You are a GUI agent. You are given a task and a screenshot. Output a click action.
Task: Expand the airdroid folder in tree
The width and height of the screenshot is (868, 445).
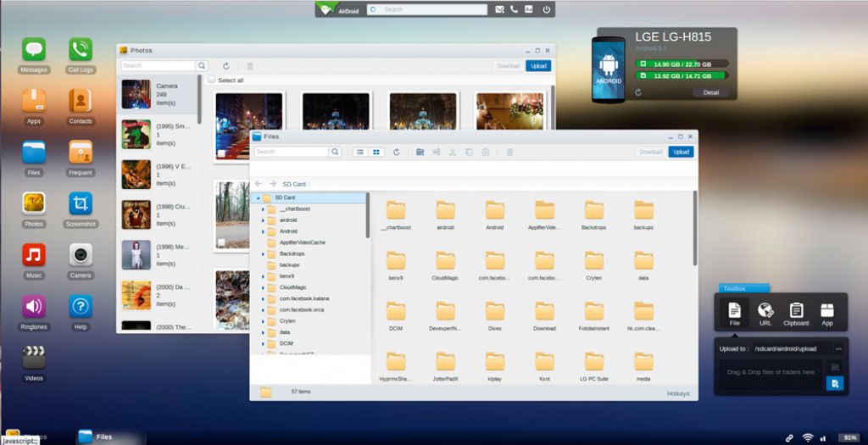pos(264,220)
